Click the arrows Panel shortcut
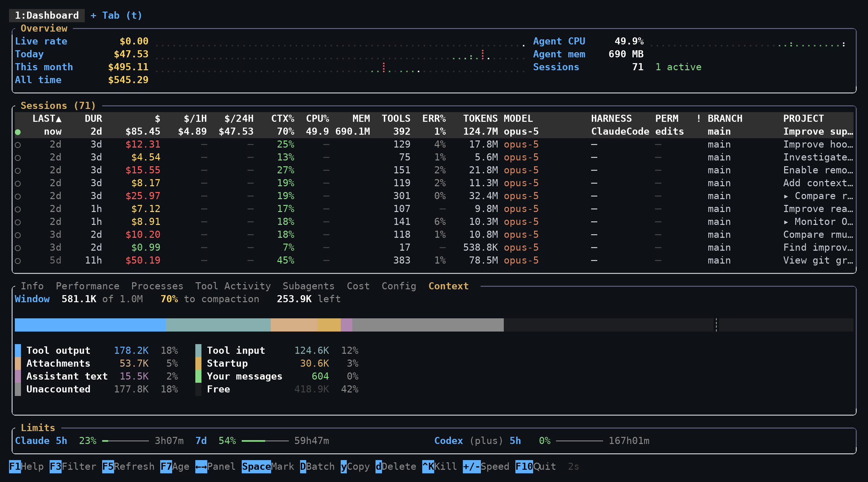The image size is (868, 482). pyautogui.click(x=215, y=467)
